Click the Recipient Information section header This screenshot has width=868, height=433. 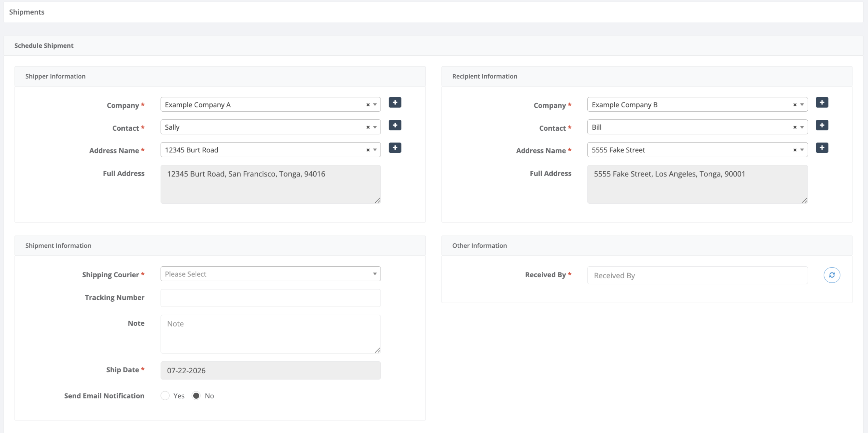point(485,76)
